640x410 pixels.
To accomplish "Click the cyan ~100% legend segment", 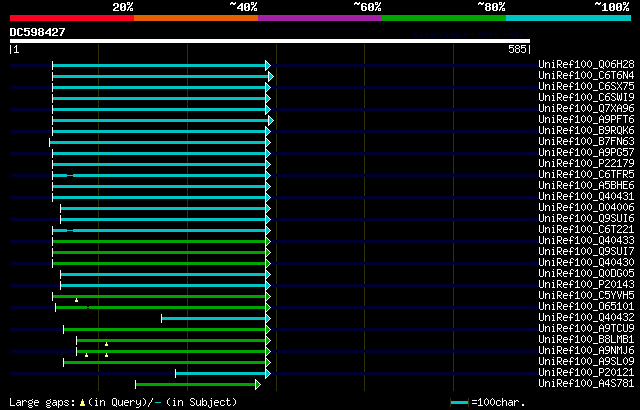I will pos(569,18).
